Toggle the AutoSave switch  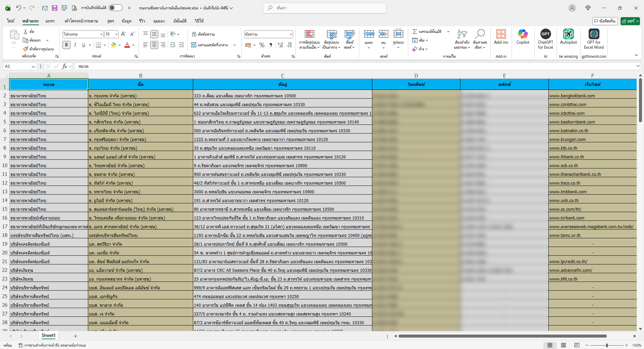pos(115,8)
